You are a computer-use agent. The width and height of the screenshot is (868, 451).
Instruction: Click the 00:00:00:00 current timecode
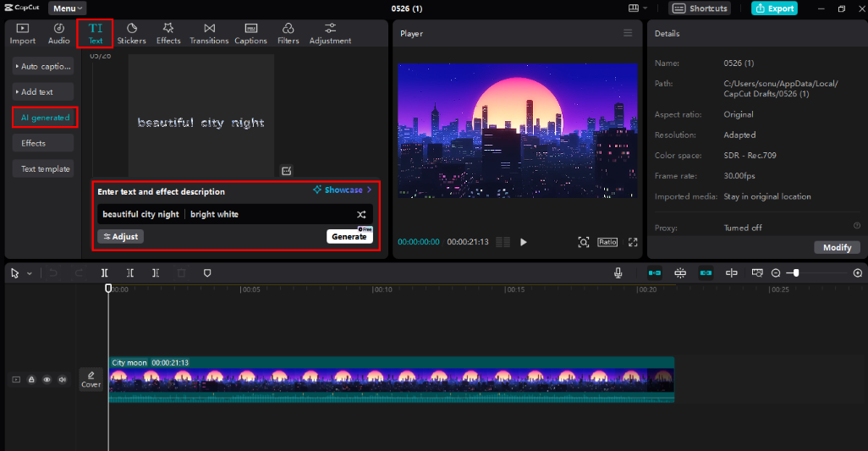419,242
